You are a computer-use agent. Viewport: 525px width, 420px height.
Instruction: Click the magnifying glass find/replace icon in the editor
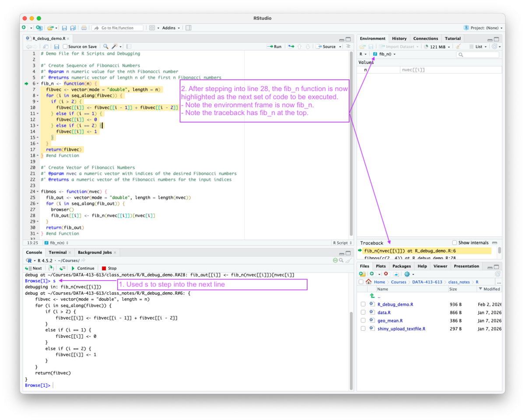pyautogui.click(x=105, y=46)
